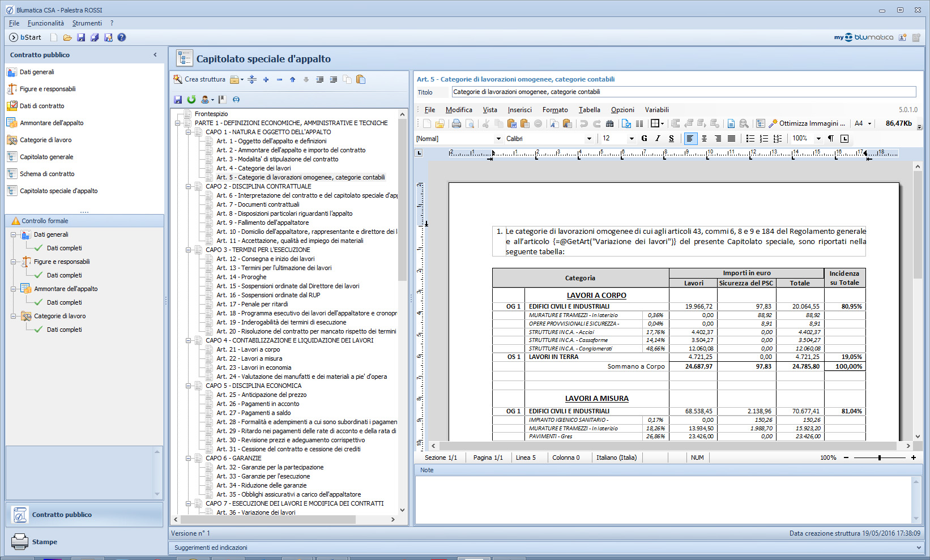Open the font size 12 dropdown
This screenshot has height=560, width=930.
(632, 139)
